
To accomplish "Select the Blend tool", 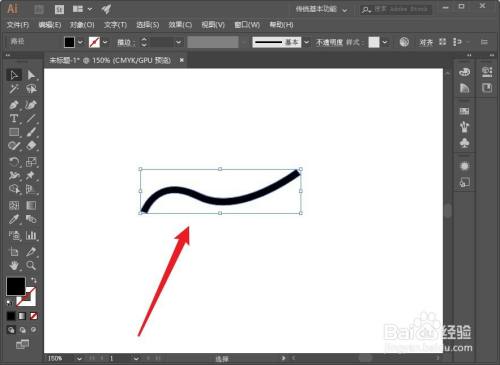I will click(31, 219).
